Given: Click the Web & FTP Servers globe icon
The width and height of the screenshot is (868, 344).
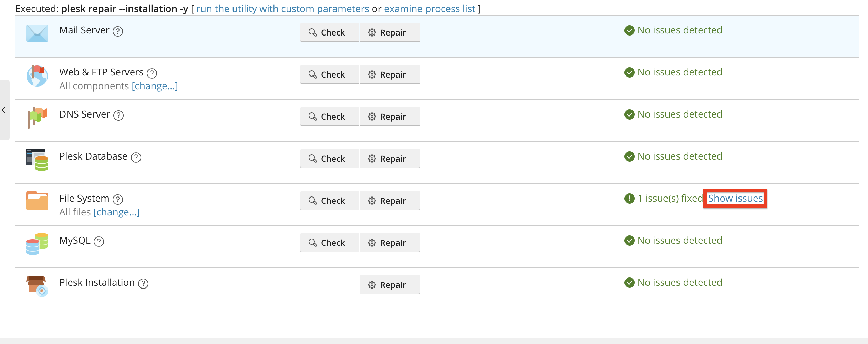Looking at the screenshot, I should pyautogui.click(x=37, y=75).
